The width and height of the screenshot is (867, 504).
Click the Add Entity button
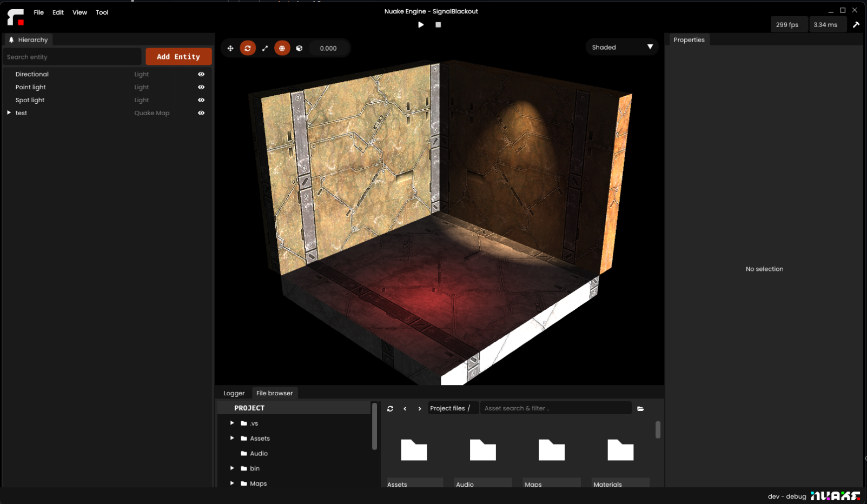178,56
